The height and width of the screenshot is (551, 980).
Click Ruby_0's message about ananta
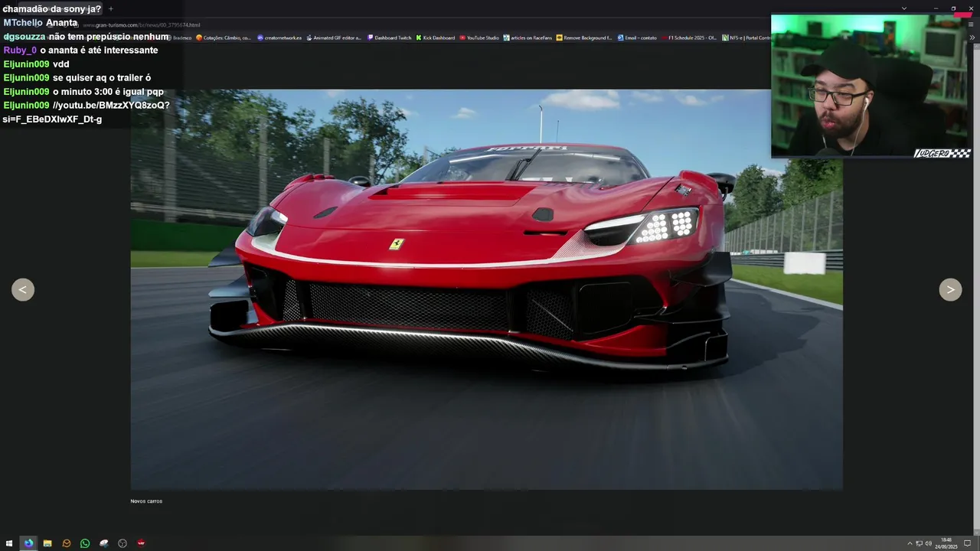(99, 51)
